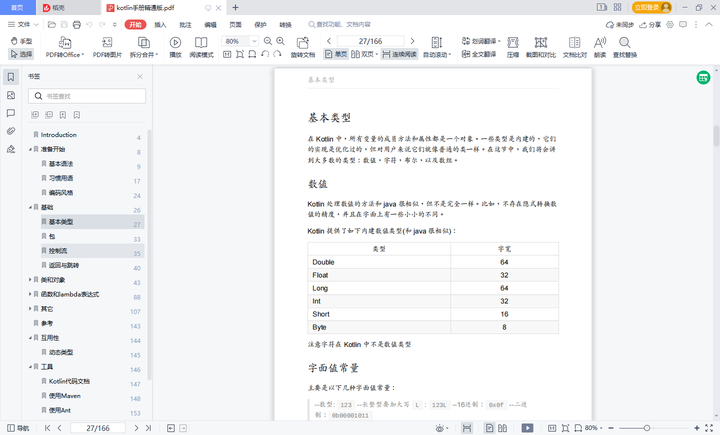The height and width of the screenshot is (435, 720).
Task: Open attachments panel in left sidebar
Action: click(x=11, y=131)
